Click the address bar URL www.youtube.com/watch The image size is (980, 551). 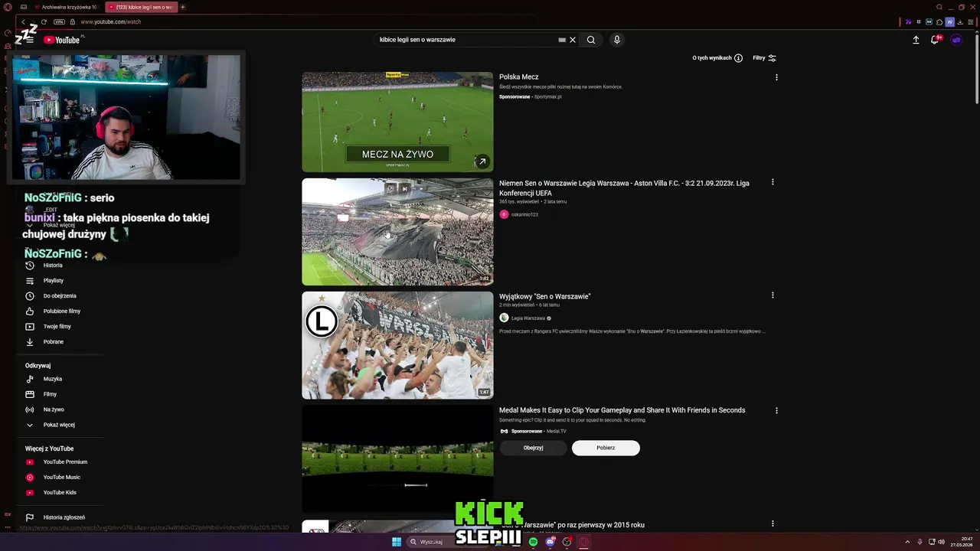pyautogui.click(x=111, y=22)
